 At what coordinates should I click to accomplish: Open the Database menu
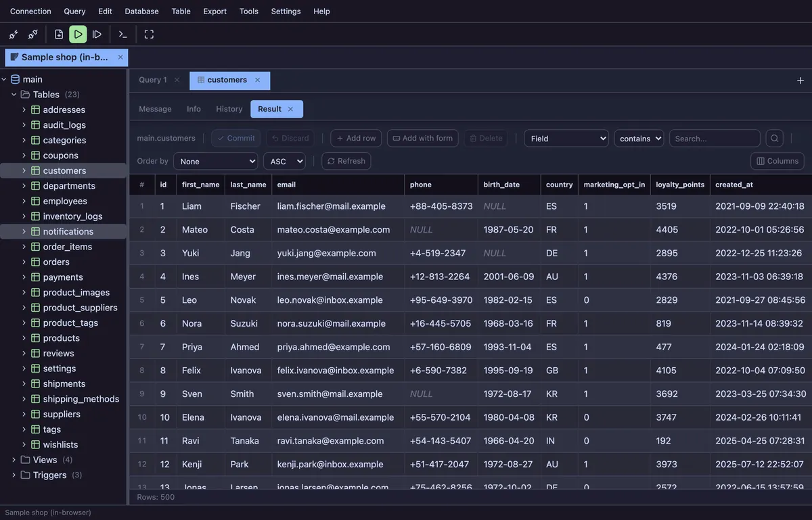[142, 11]
